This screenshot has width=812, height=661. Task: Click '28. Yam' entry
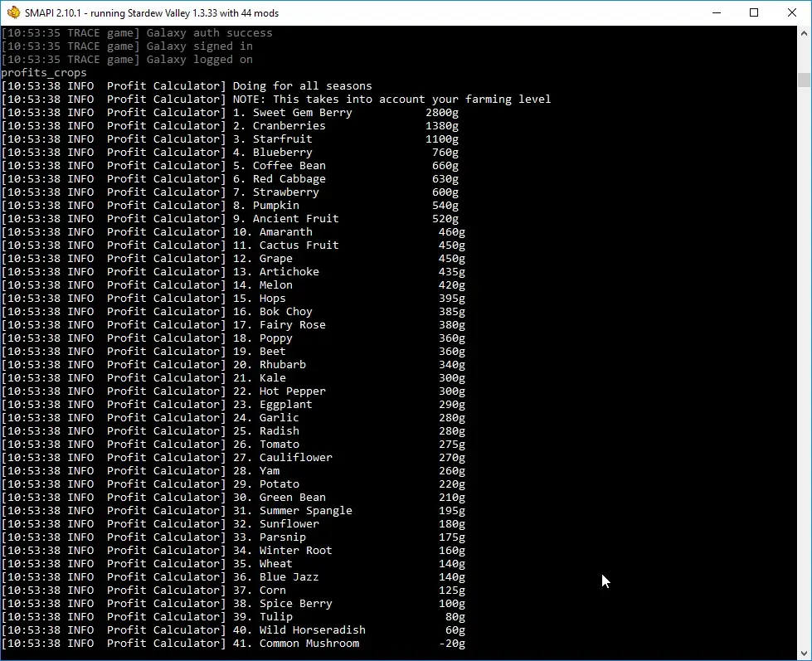point(256,471)
